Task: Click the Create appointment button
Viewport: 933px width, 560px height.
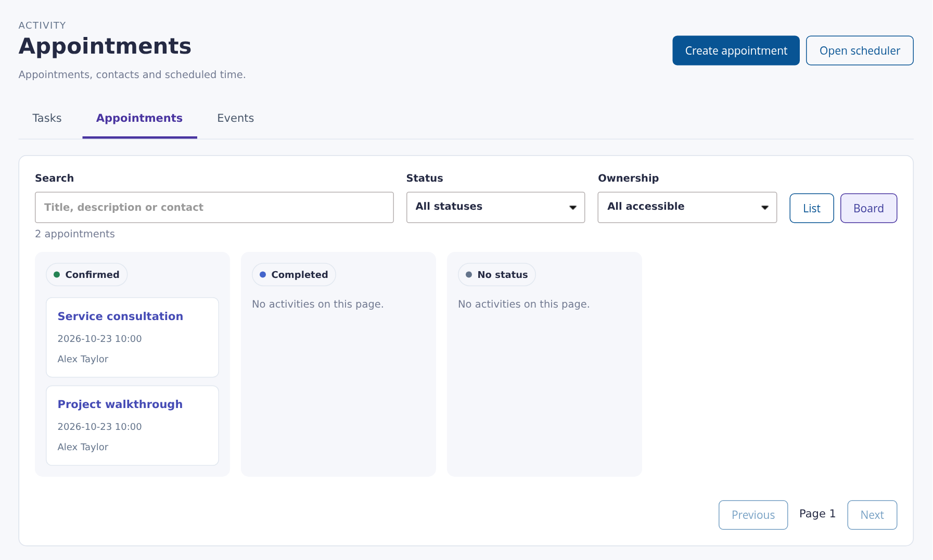Action: (x=736, y=50)
